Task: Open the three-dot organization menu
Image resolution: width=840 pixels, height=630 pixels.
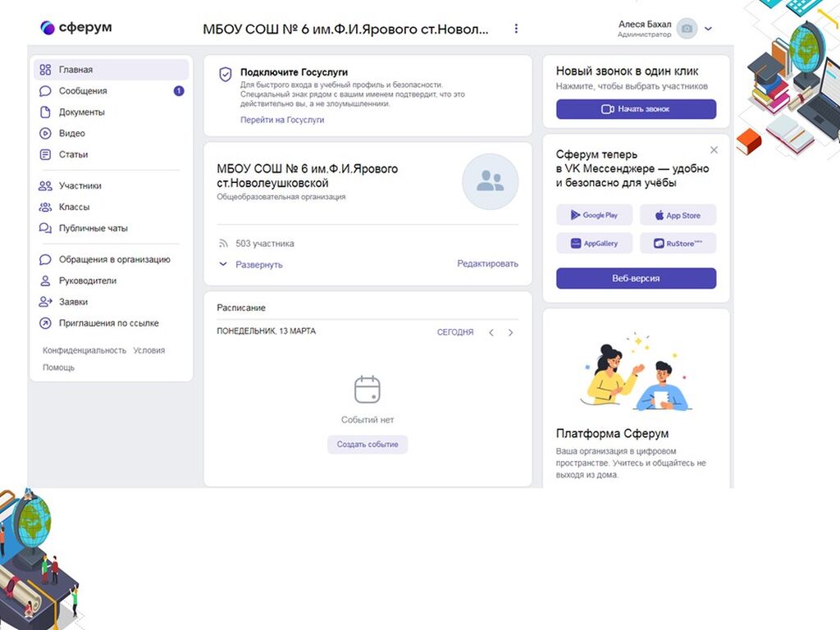Action: tap(516, 29)
